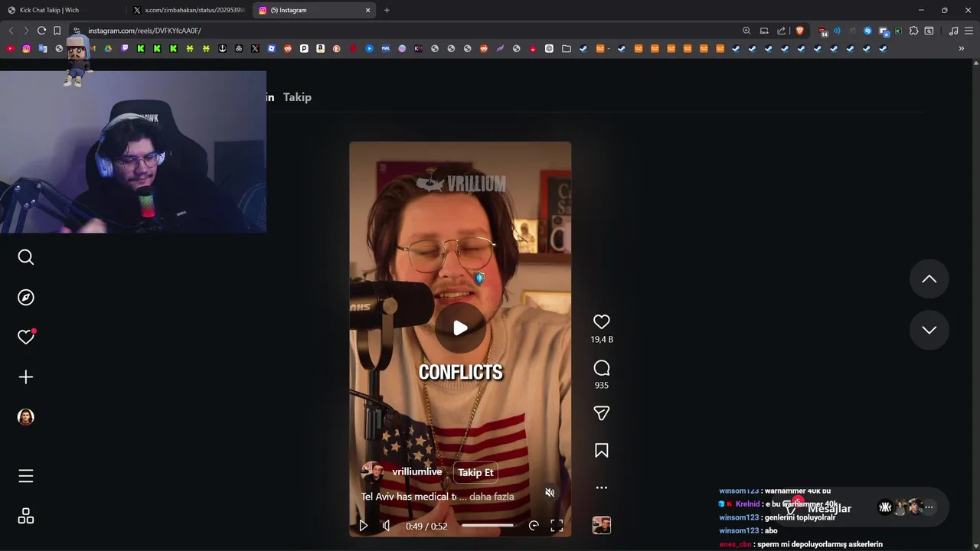980x551 pixels.
Task: Click the share page icon in address bar
Action: [781, 31]
